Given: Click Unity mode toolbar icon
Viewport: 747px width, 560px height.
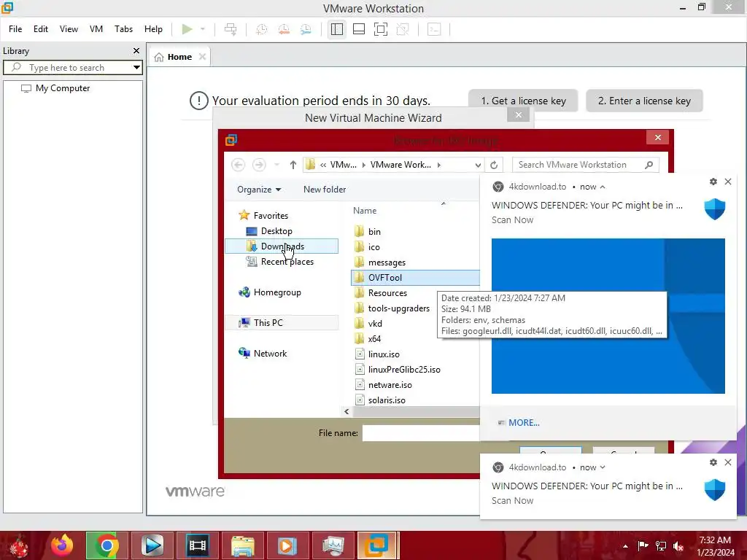Looking at the screenshot, I should (x=403, y=29).
